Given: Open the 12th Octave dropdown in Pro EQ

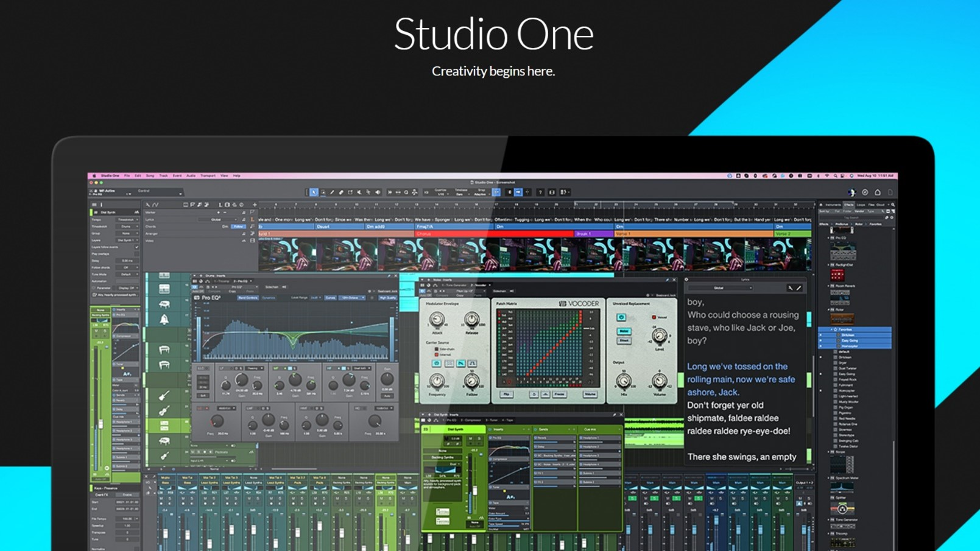Looking at the screenshot, I should pyautogui.click(x=351, y=298).
